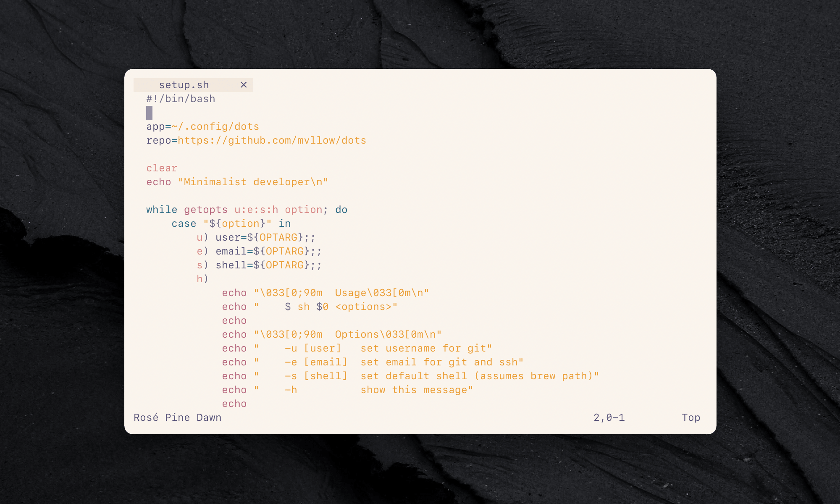Screen dimensions: 840x504
Task: Click the block cursor on line 2
Action: [150, 113]
